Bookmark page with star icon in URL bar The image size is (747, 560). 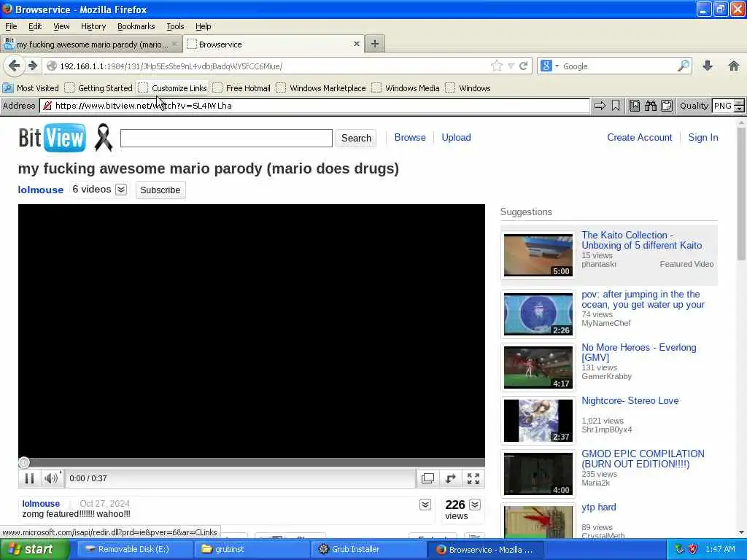click(496, 66)
